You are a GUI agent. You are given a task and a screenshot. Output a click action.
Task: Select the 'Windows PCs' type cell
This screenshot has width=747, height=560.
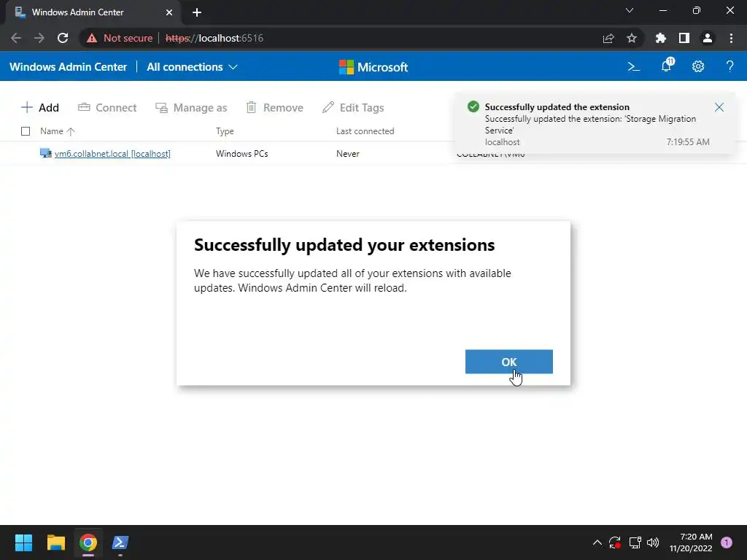coord(242,153)
